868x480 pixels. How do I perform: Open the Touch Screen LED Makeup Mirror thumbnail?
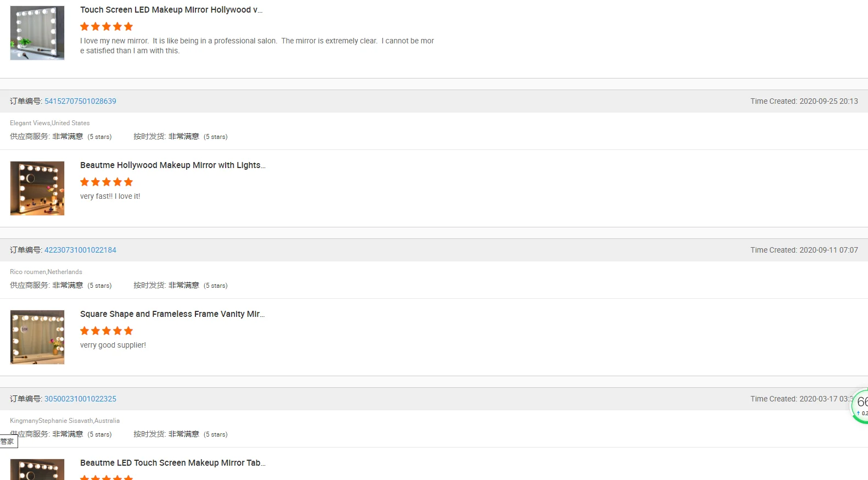point(37,33)
